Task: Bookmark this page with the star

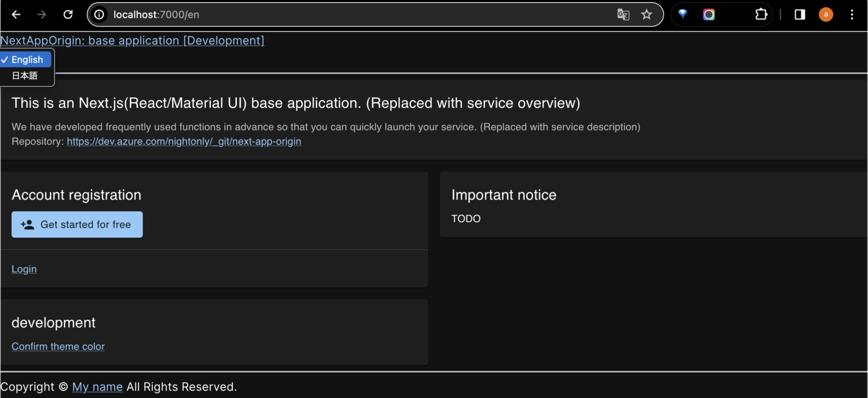Action: pos(646,15)
